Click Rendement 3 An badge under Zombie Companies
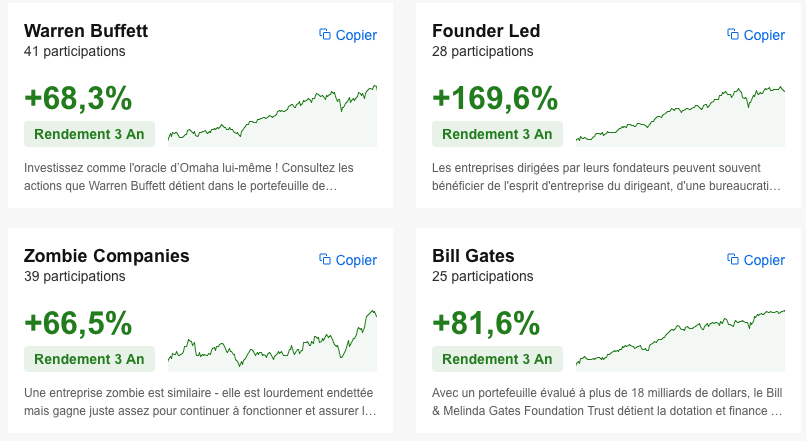The width and height of the screenshot is (806, 441). (89, 359)
